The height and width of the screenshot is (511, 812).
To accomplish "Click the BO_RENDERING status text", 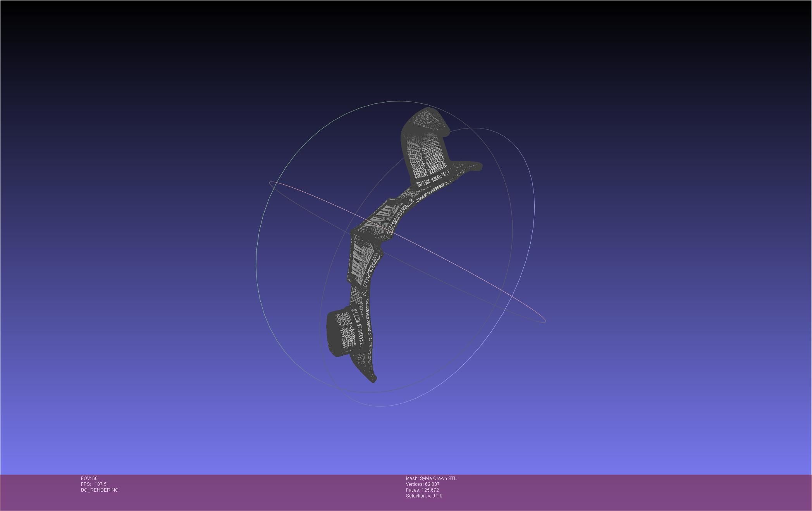I will point(100,490).
